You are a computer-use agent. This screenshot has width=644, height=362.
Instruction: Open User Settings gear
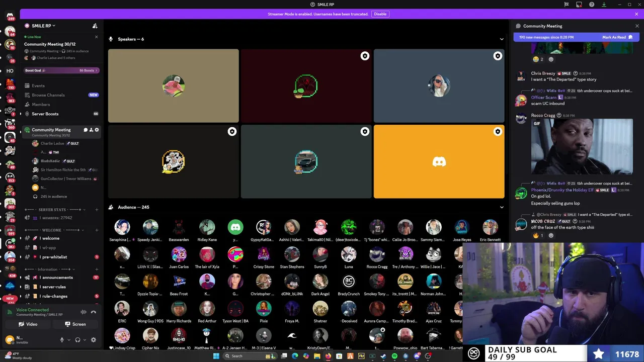[93, 340]
